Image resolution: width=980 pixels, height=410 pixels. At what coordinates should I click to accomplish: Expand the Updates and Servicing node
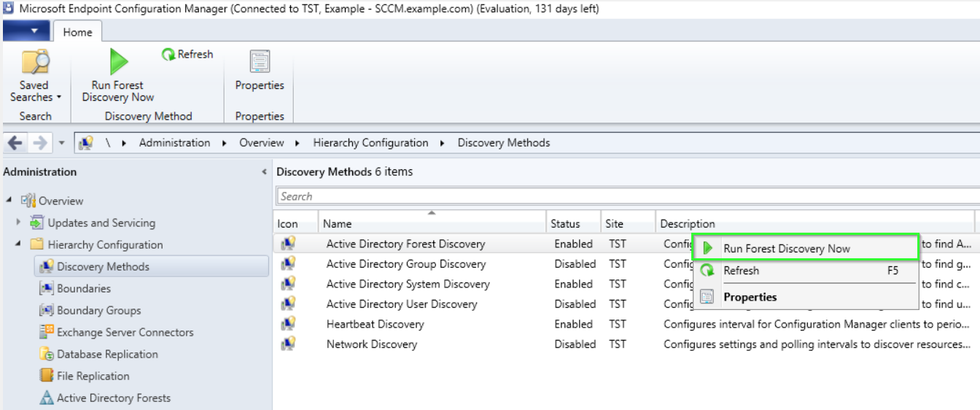(x=18, y=223)
